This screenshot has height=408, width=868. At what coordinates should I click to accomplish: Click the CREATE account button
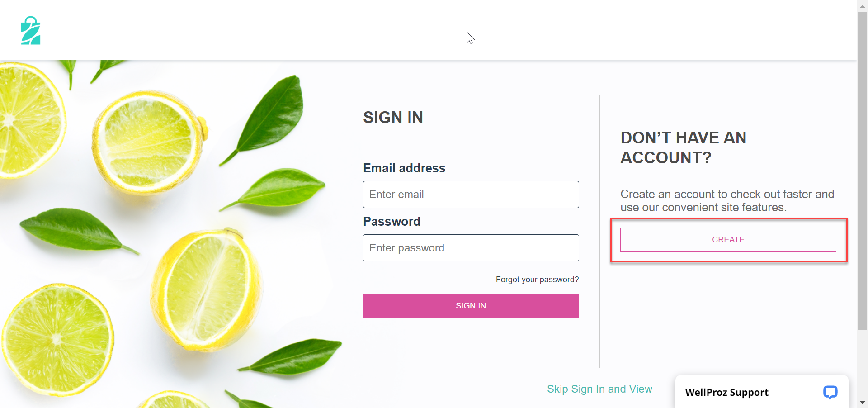point(728,240)
